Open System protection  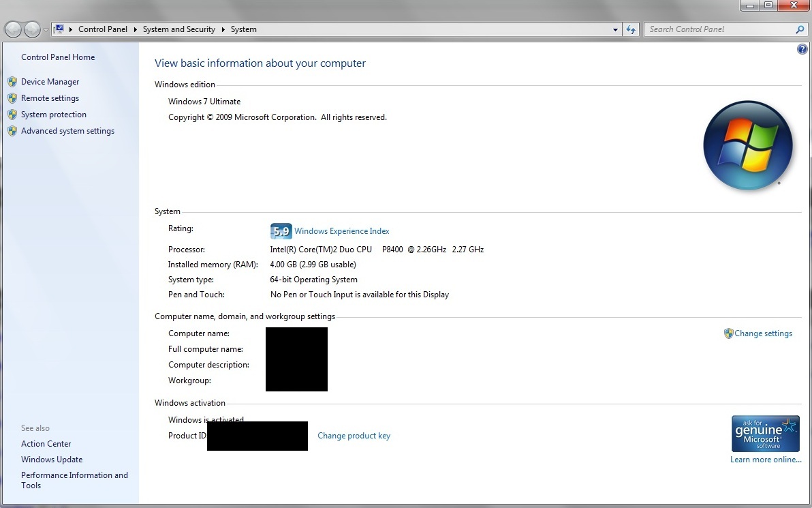point(54,115)
